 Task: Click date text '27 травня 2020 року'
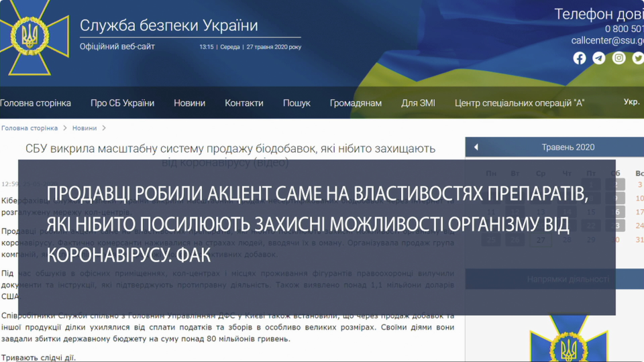tap(274, 47)
